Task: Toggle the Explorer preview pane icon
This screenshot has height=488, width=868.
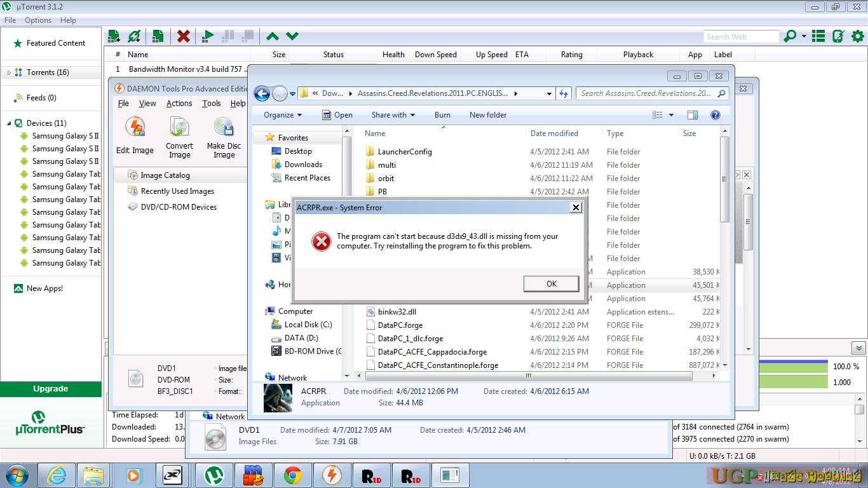Action: [x=693, y=115]
